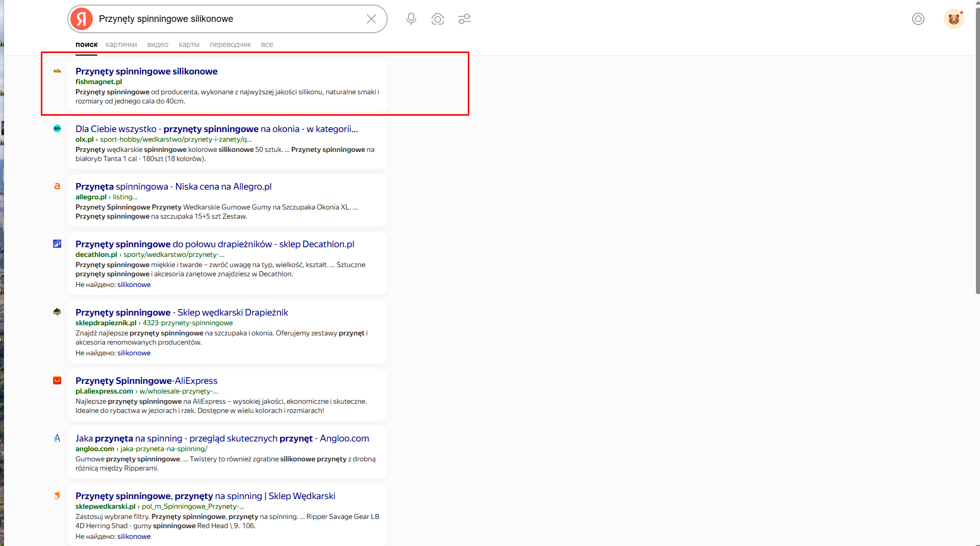Image resolution: width=980 pixels, height=546 pixels.
Task: Click Allegro snippet mentioning Szczupaka Okonia XL
Action: [x=217, y=212]
